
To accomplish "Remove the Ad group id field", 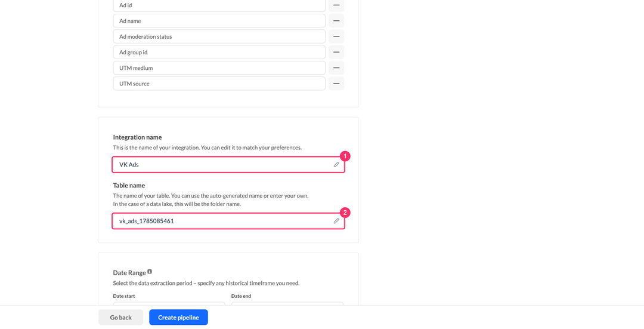I will 336,52.
